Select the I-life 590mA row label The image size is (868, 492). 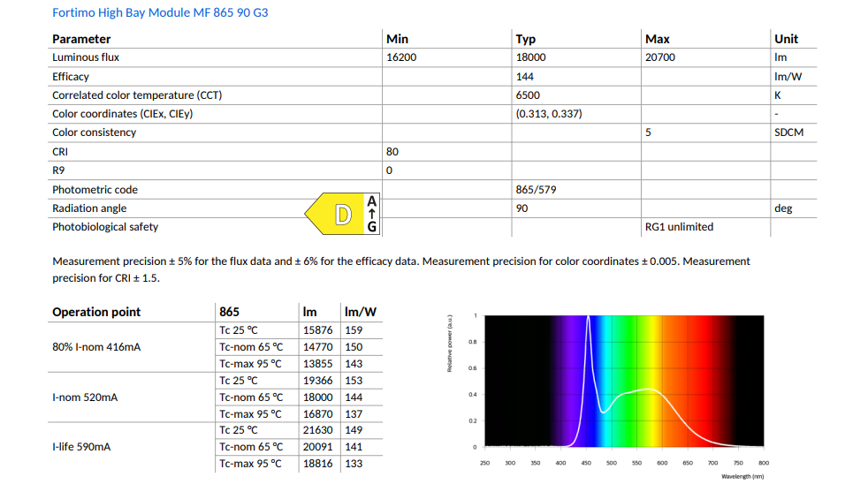pyautogui.click(x=81, y=447)
